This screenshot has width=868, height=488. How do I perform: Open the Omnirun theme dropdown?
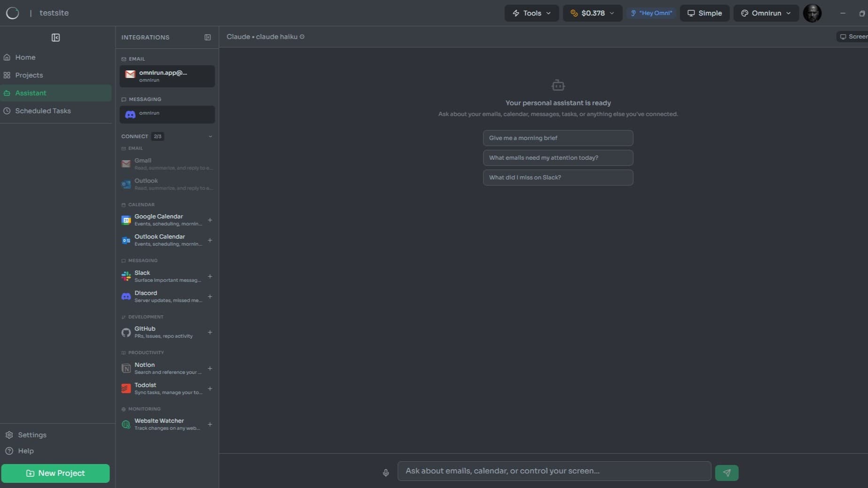766,13
